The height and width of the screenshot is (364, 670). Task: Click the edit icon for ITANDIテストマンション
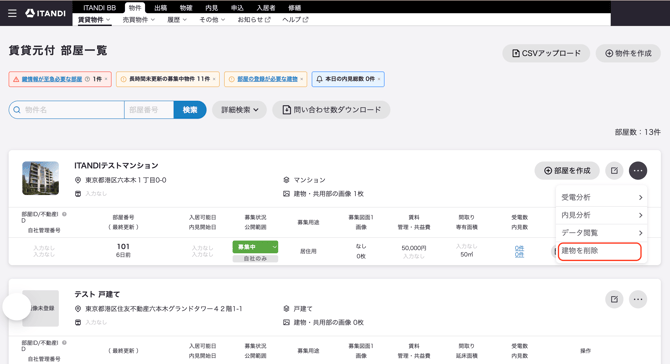614,170
